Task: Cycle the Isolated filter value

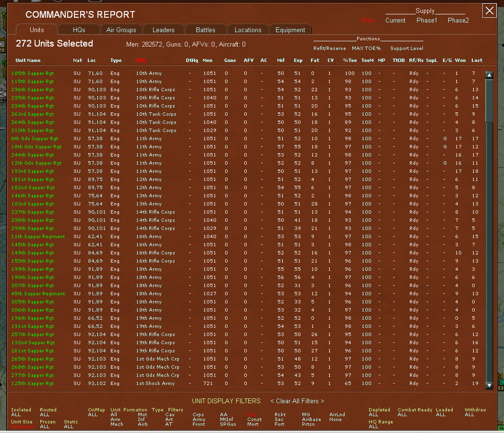Action: tap(16, 415)
